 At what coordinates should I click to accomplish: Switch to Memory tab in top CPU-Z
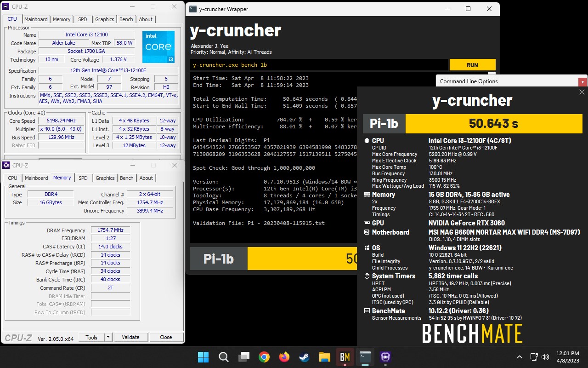point(62,19)
